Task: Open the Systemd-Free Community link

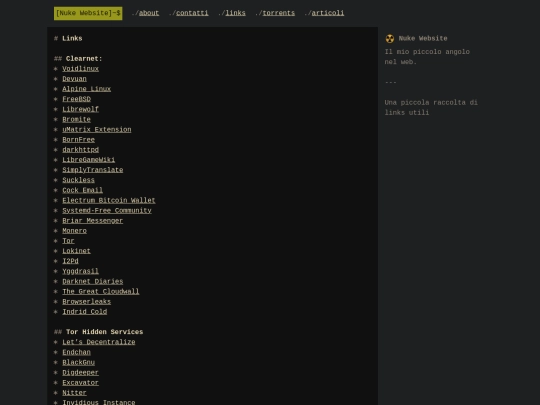Action: click(107, 210)
